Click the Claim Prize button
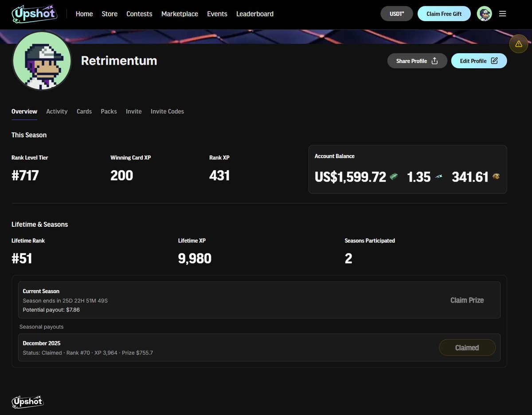Viewport: 532px width, 415px height. click(467, 300)
